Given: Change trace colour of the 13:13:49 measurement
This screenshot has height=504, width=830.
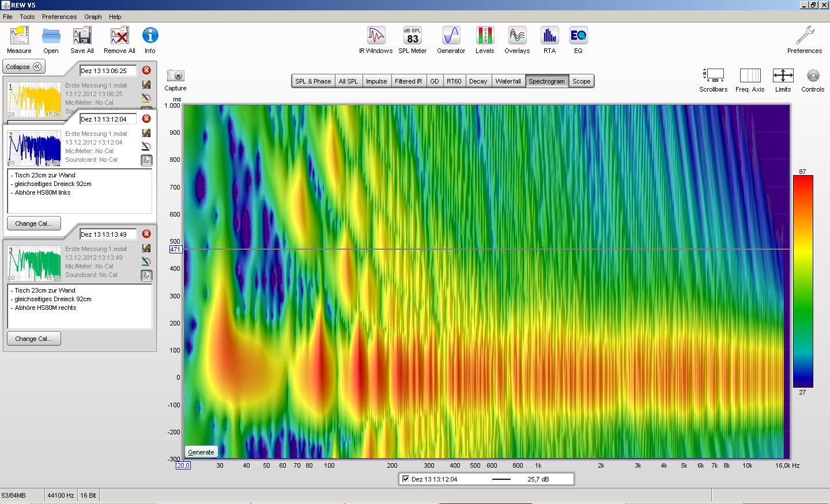Looking at the screenshot, I should 146,262.
